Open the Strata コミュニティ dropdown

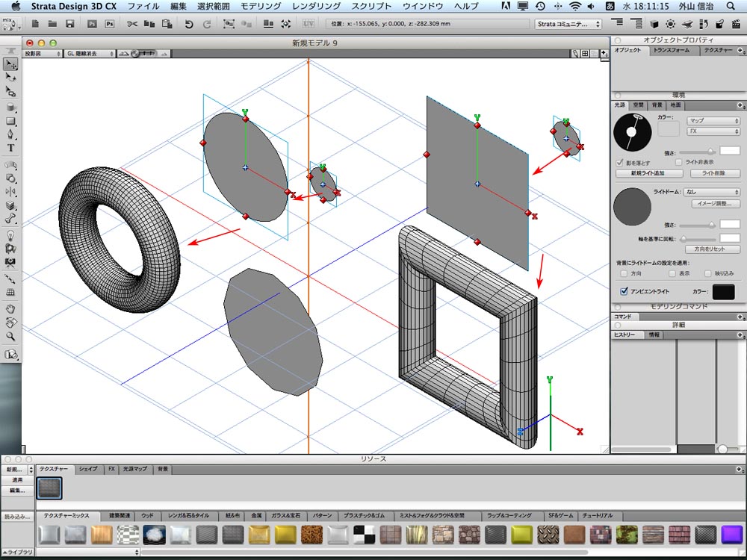[x=568, y=24]
